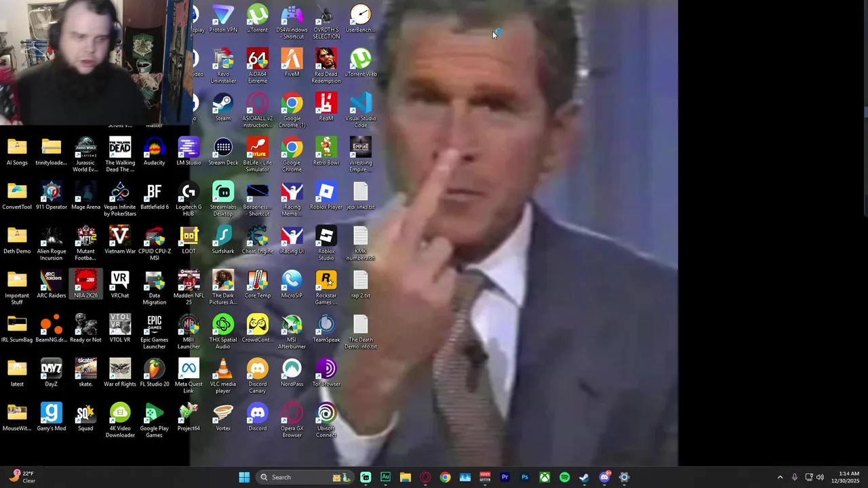The image size is (868, 488).
Task: Click the taskbar Search box
Action: (306, 477)
